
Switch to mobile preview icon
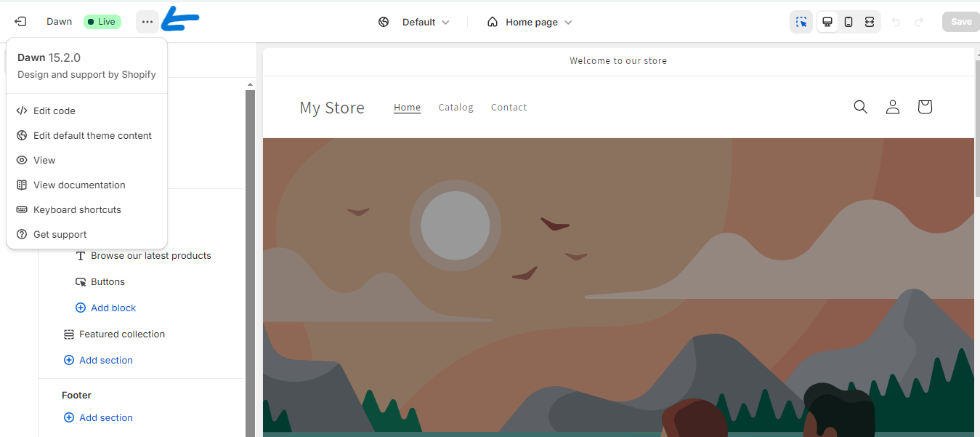[848, 22]
